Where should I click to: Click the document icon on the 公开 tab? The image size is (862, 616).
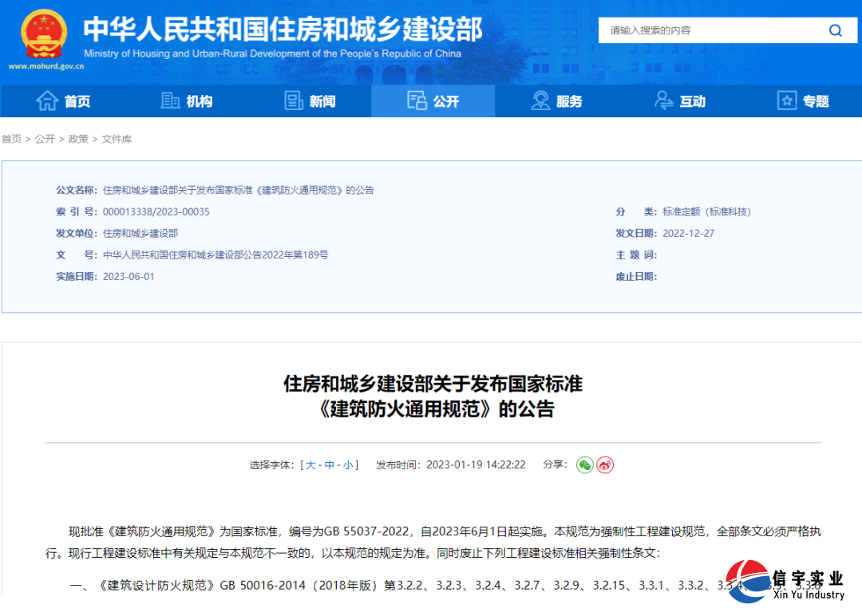[x=417, y=101]
